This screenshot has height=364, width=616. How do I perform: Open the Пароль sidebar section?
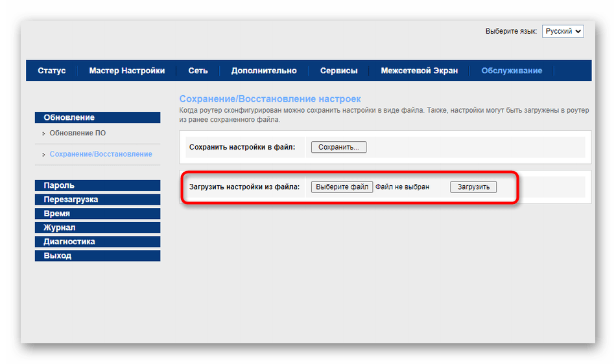(97, 185)
